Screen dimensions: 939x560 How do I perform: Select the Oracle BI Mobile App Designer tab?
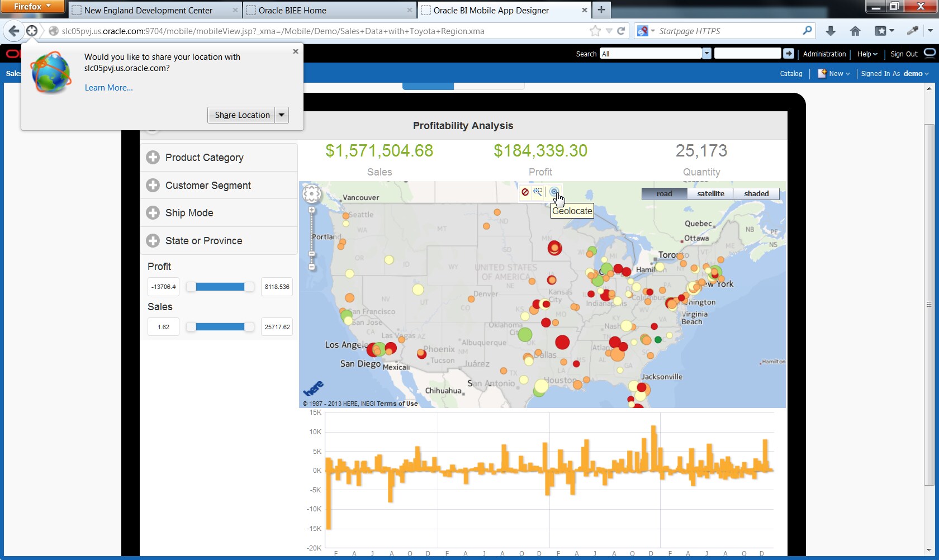pos(505,10)
